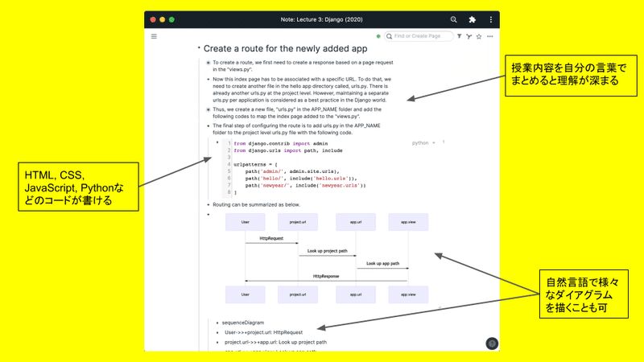644x362 pixels.
Task: Click the bottom 'project.url' diagram box
Action: click(x=298, y=294)
